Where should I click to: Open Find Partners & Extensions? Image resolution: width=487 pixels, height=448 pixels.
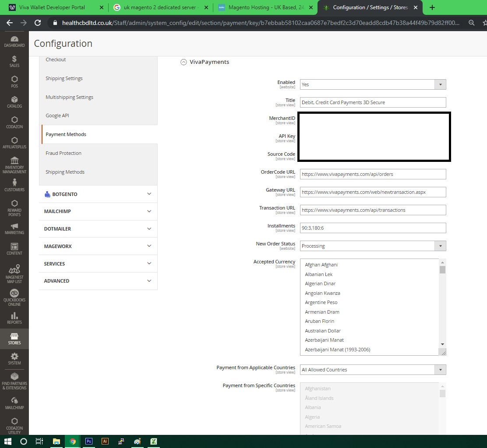tap(14, 381)
